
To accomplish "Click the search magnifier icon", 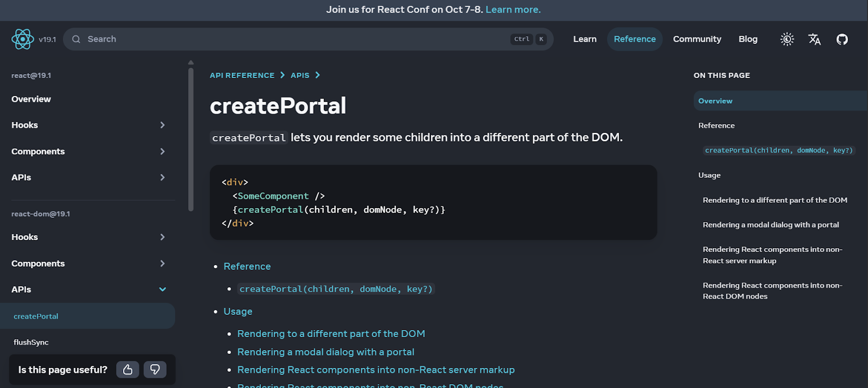I will point(76,39).
